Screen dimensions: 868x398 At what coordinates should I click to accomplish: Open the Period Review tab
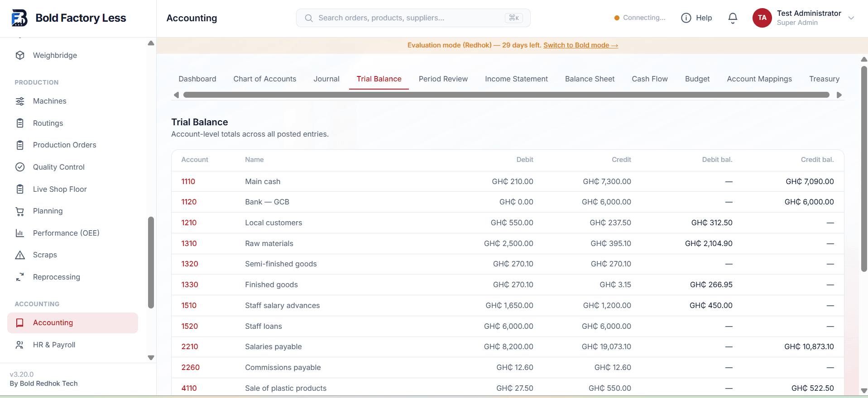443,79
